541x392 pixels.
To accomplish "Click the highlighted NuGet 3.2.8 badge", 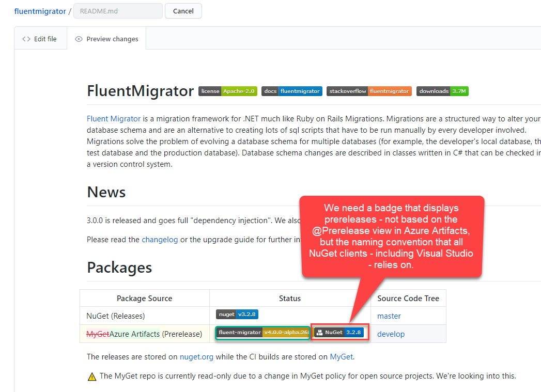I will click(x=339, y=332).
